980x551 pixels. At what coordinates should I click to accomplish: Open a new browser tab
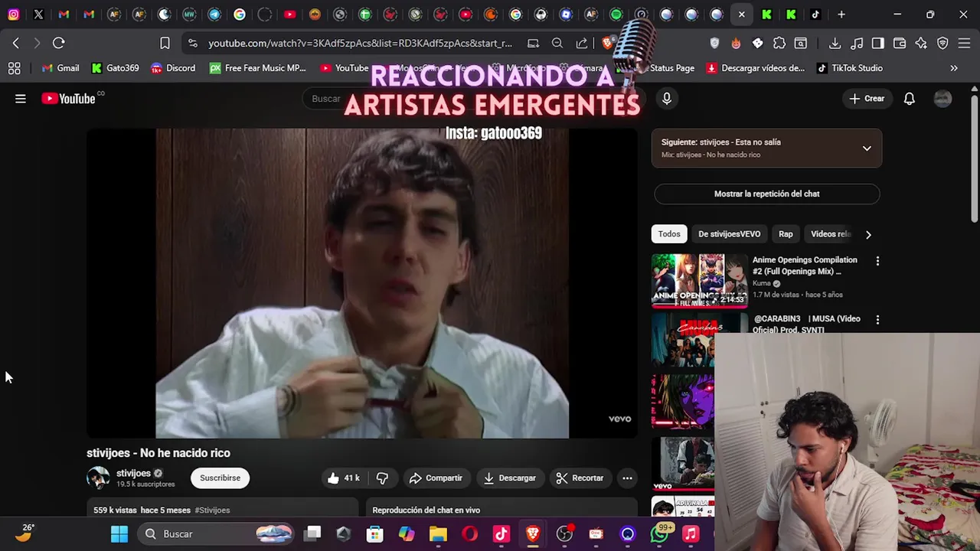(x=841, y=14)
